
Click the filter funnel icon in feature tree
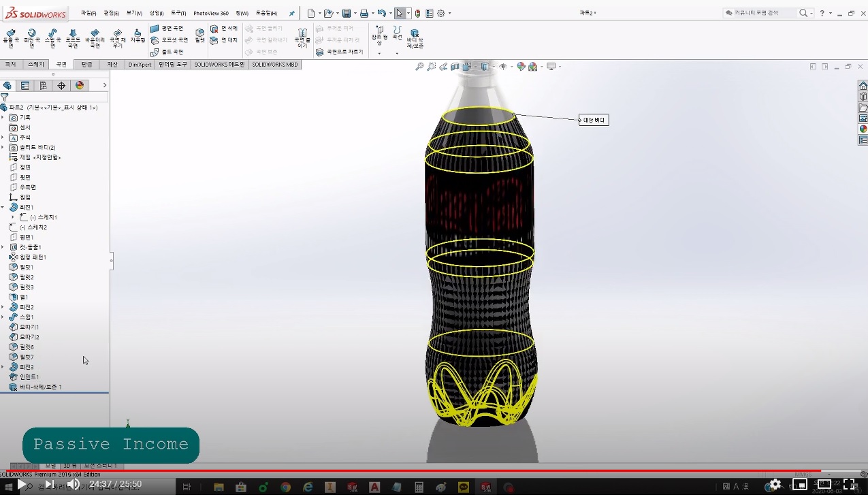[x=5, y=97]
